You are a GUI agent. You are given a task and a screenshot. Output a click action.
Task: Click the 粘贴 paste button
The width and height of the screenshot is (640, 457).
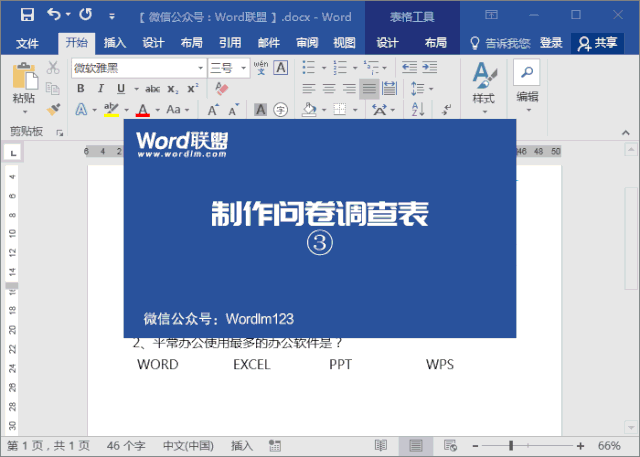coord(24,83)
